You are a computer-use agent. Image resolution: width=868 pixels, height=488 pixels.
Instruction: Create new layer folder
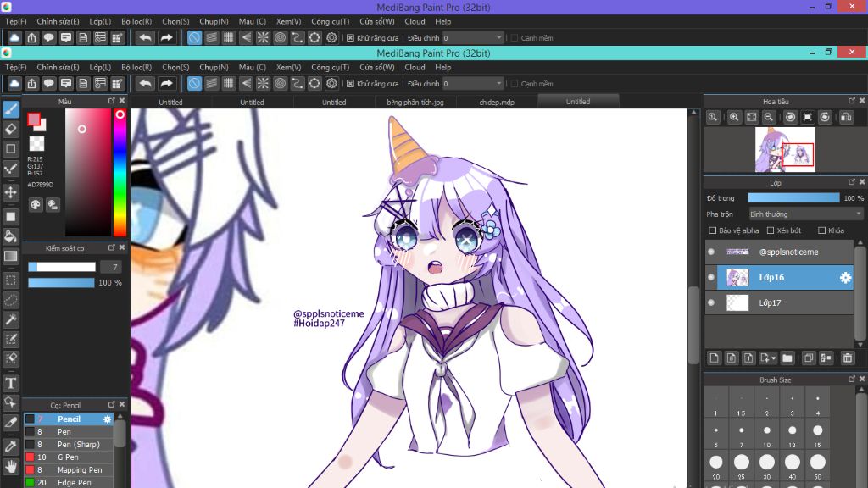pyautogui.click(x=787, y=358)
